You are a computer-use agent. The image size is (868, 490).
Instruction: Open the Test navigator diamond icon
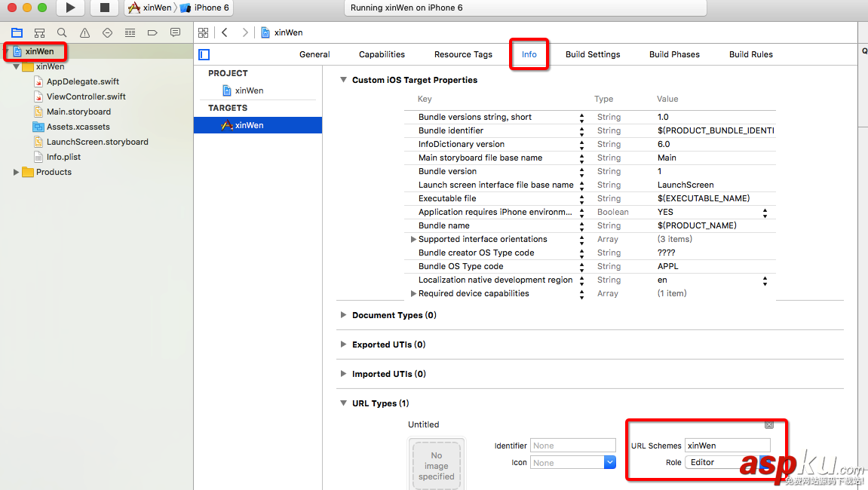(x=107, y=32)
